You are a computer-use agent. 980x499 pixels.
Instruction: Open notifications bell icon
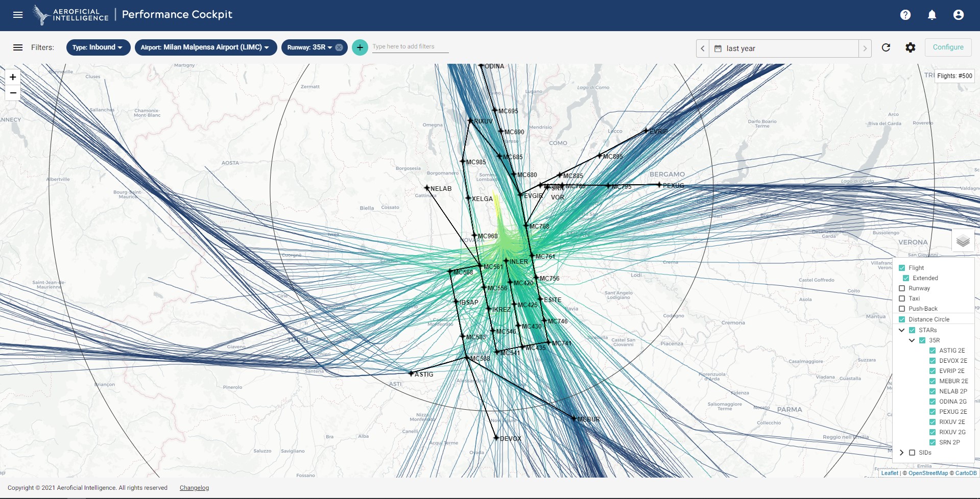click(x=932, y=15)
